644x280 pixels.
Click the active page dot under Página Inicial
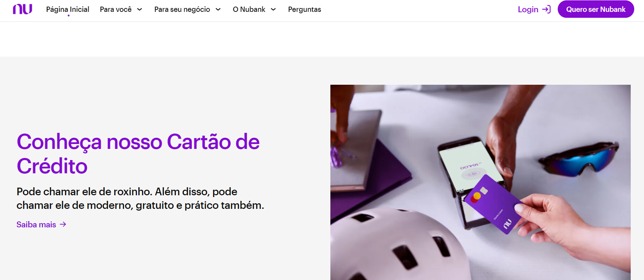coord(68,16)
